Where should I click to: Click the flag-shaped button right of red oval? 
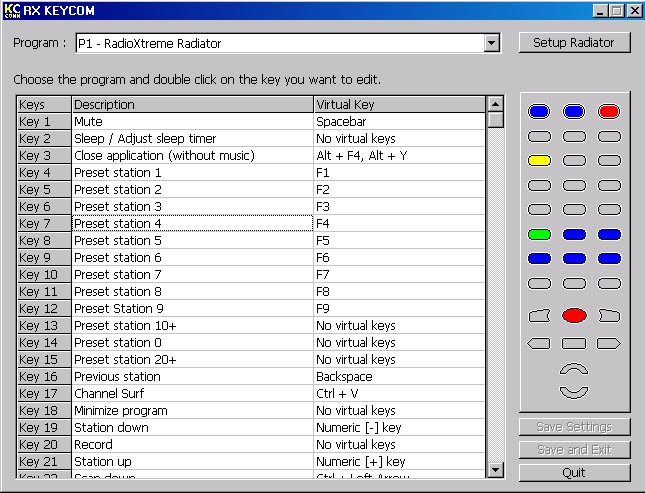(609, 316)
